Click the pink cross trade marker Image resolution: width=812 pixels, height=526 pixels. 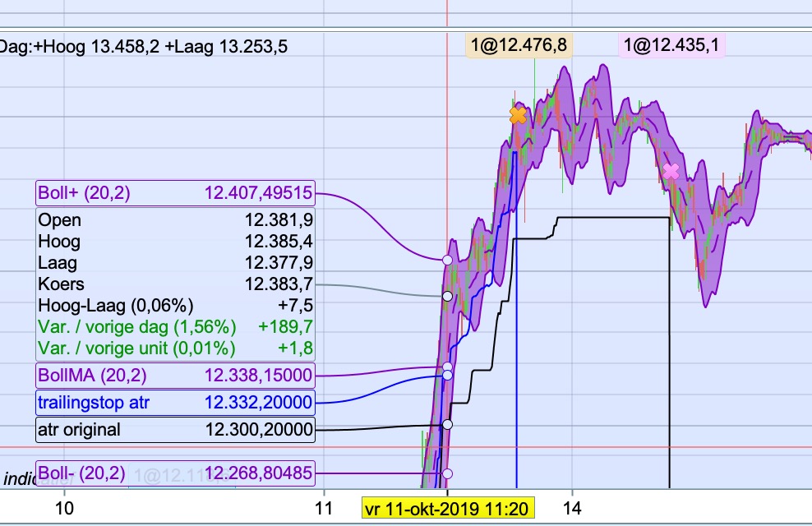click(671, 172)
